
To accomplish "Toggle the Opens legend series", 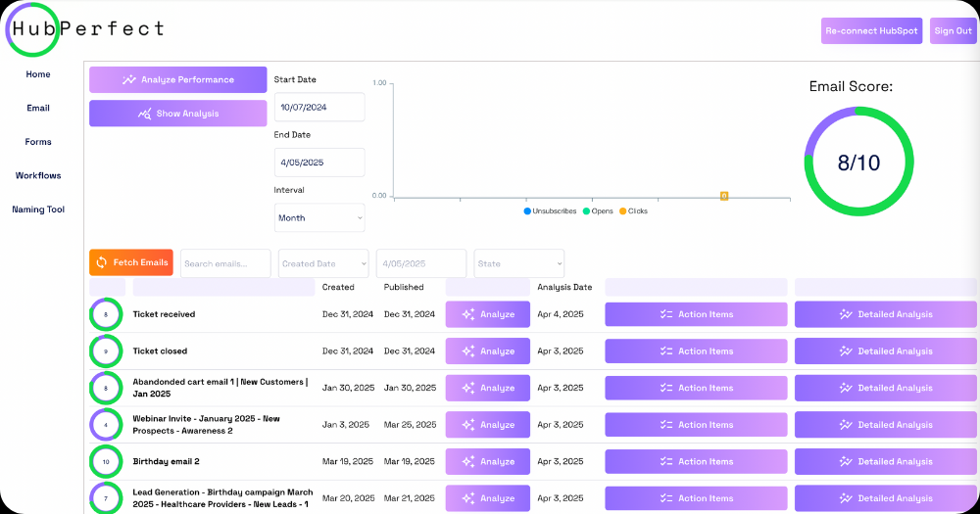I will (x=598, y=210).
